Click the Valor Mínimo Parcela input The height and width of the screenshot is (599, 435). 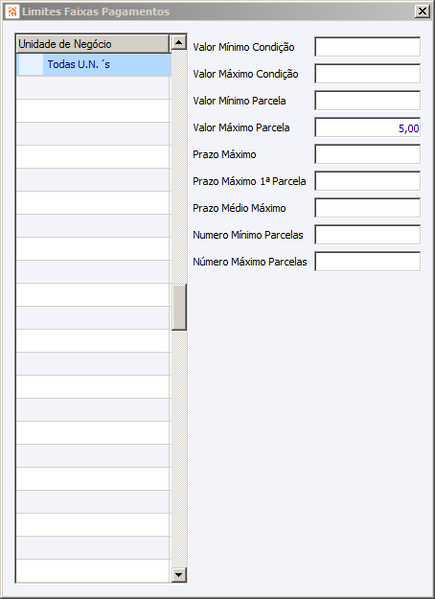point(367,100)
